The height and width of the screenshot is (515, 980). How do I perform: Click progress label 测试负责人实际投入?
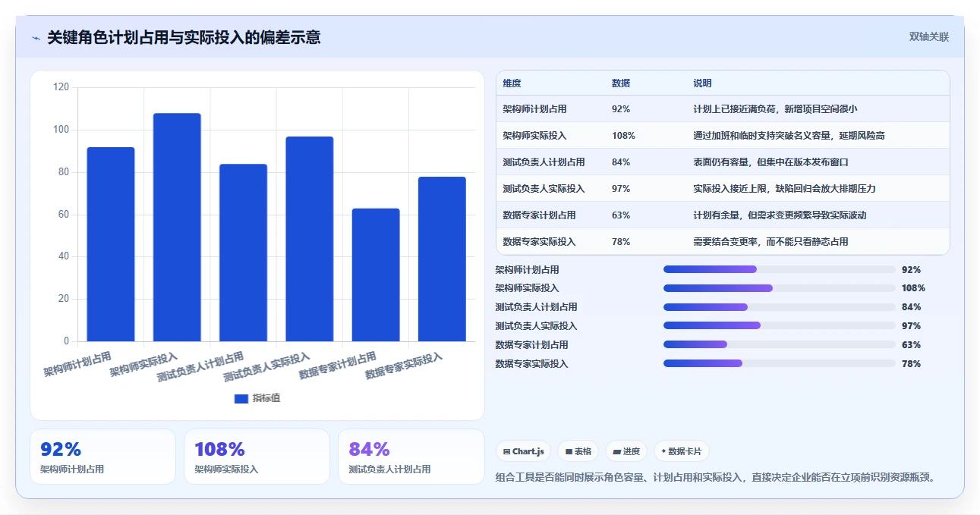(536, 326)
